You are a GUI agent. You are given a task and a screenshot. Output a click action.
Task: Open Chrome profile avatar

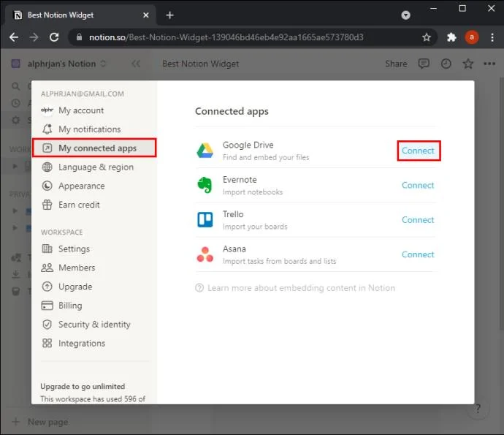[472, 37]
